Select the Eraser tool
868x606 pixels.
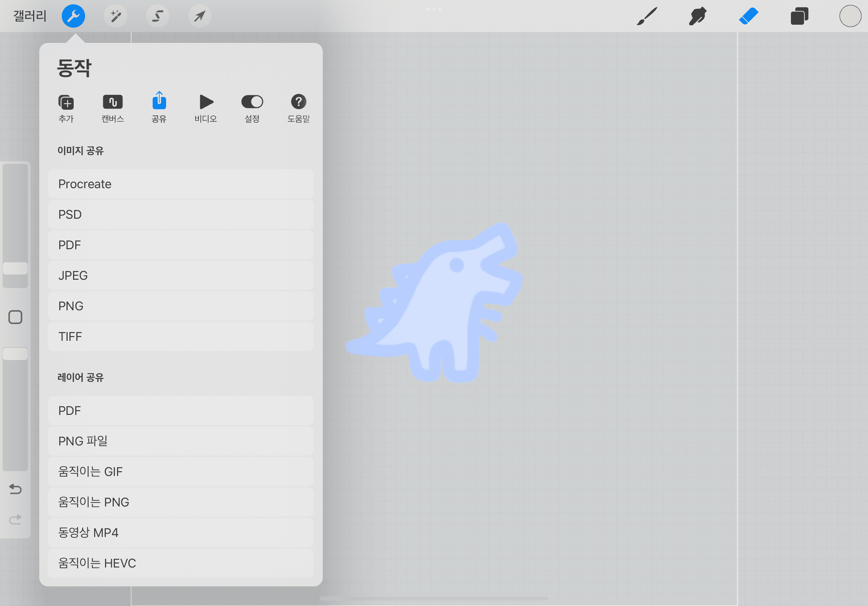(748, 16)
